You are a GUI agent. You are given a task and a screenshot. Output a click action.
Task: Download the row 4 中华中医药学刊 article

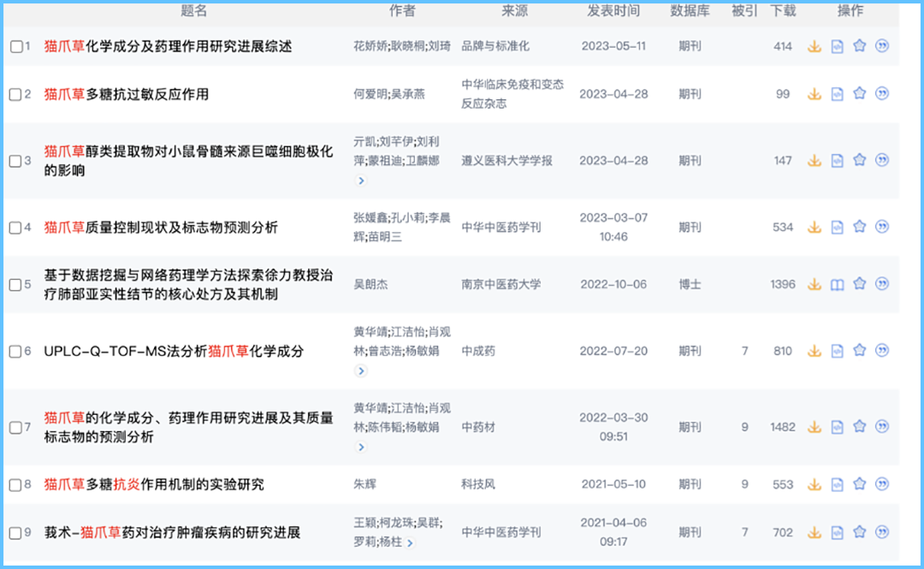pos(814,227)
